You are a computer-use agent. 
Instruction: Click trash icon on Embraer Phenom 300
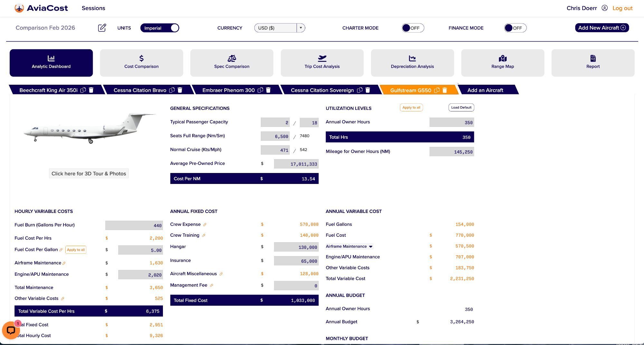pos(268,90)
